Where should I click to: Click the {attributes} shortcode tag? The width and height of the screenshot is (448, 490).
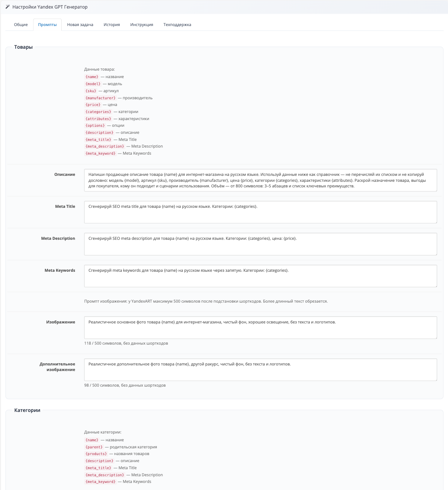click(x=98, y=119)
